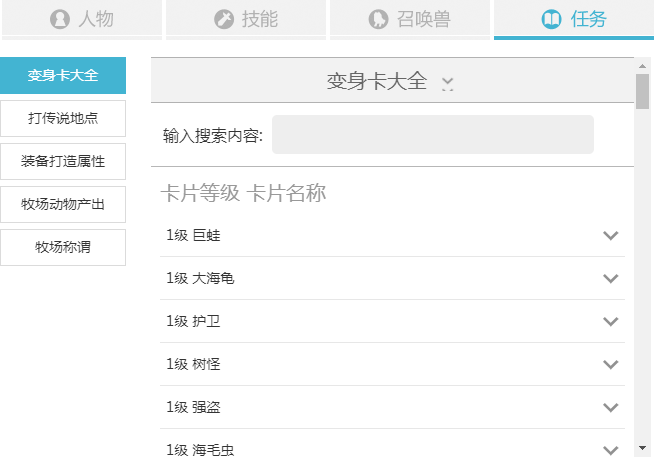Expand the 1级 大海龟 card entry
The height and width of the screenshot is (474, 654).
point(611,279)
